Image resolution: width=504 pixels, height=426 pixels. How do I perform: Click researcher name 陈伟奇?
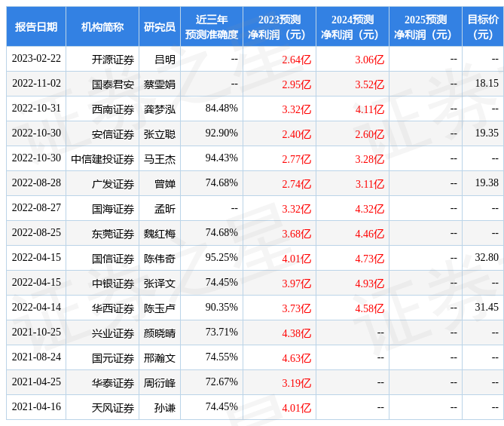pyautogui.click(x=160, y=259)
